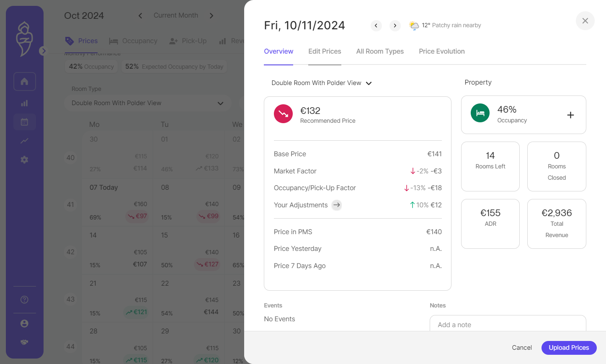The width and height of the screenshot is (606, 364).
Task: Click Current Month button
Action: 176,15
